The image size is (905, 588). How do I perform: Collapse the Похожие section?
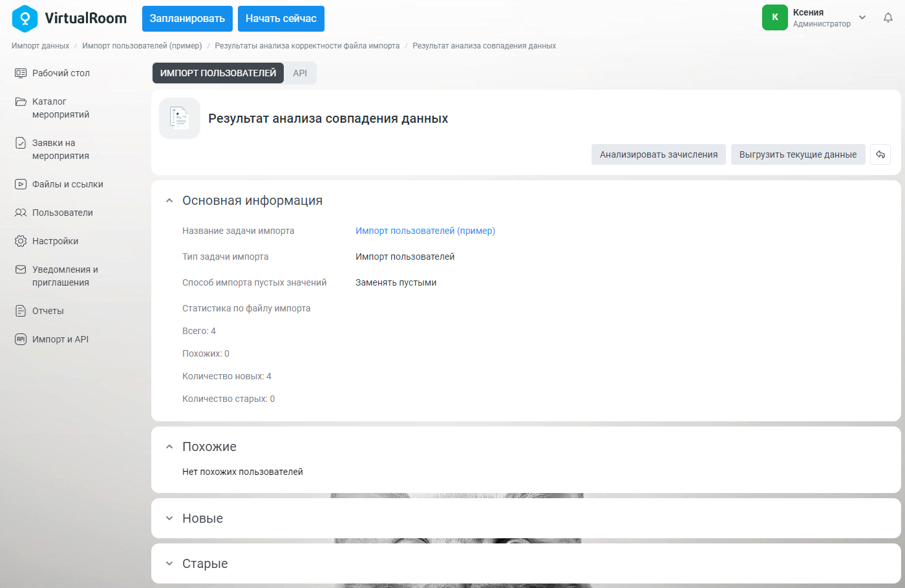(169, 447)
